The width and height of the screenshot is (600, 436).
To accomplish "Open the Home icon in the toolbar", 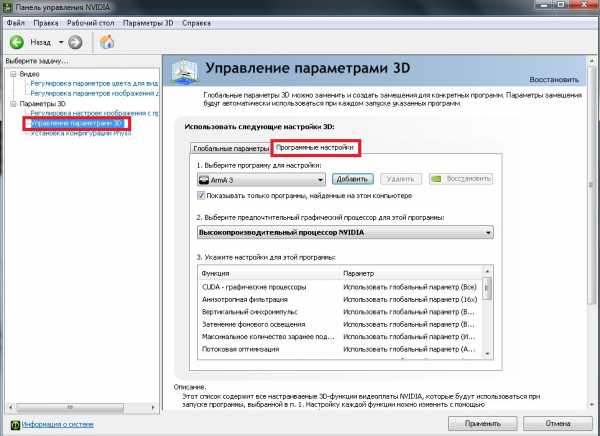I will pyautogui.click(x=107, y=42).
